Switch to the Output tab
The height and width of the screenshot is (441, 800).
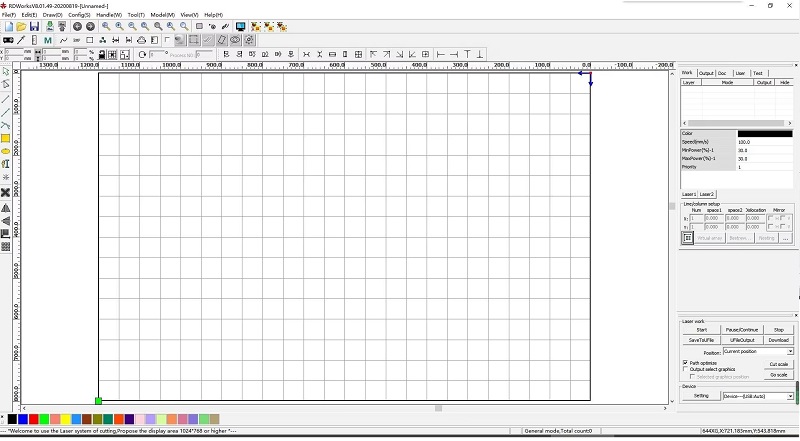pos(706,74)
